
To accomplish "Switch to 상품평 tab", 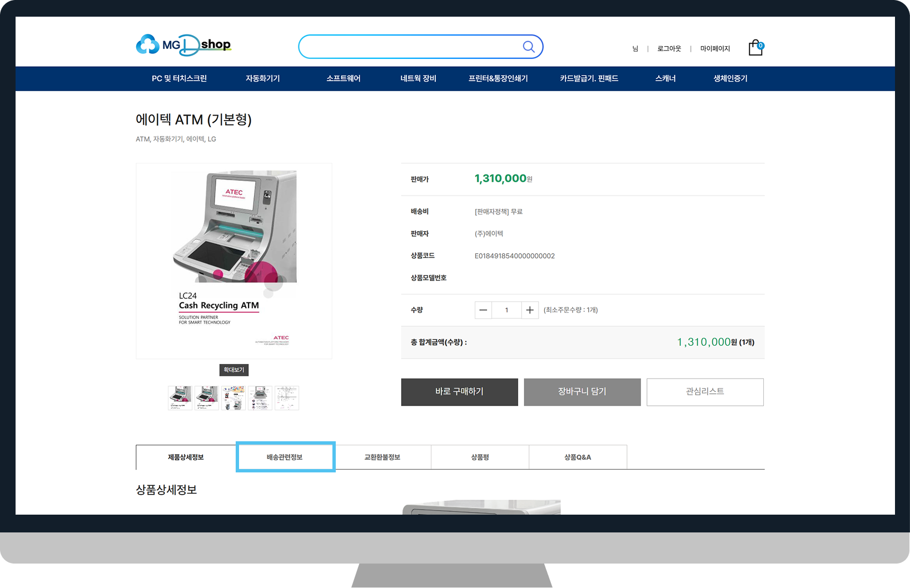I will pos(480,457).
